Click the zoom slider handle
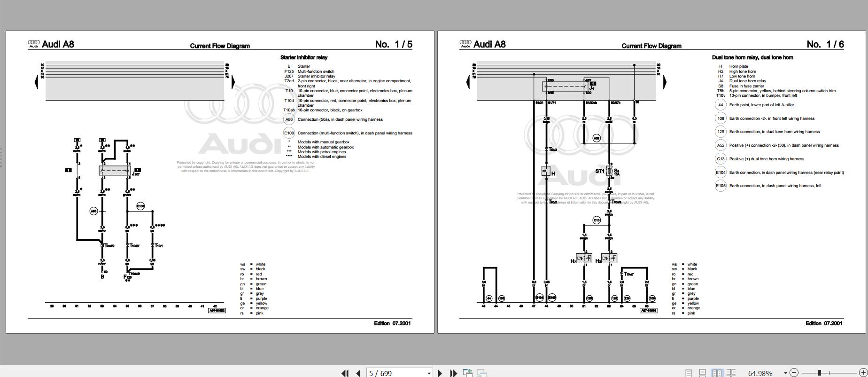 pos(820,373)
